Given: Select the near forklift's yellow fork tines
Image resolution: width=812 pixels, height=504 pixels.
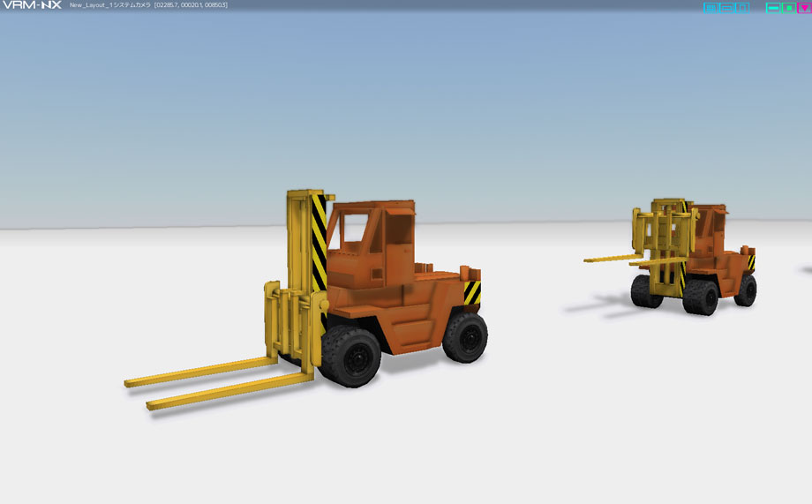Looking at the screenshot, I should (217, 382).
